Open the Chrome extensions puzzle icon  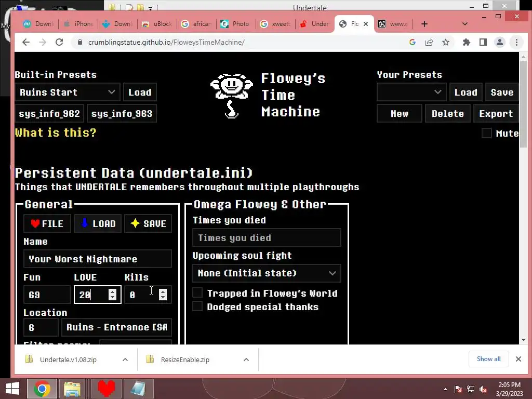pos(467,42)
